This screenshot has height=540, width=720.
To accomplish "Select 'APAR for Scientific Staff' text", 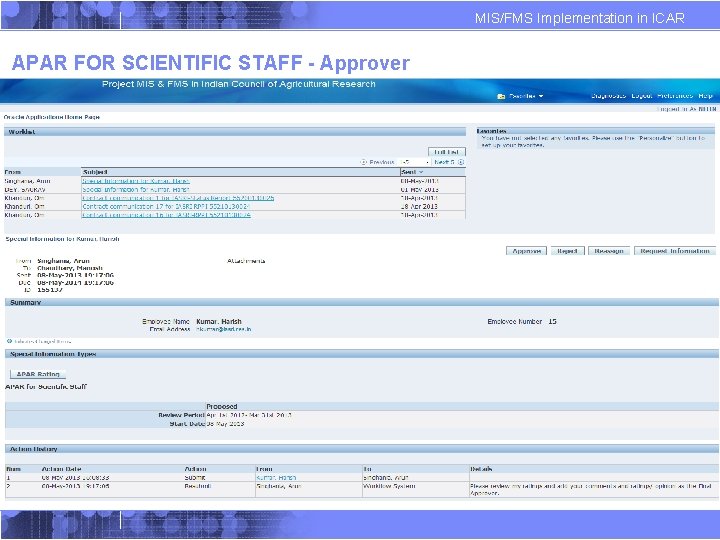I will (45, 387).
